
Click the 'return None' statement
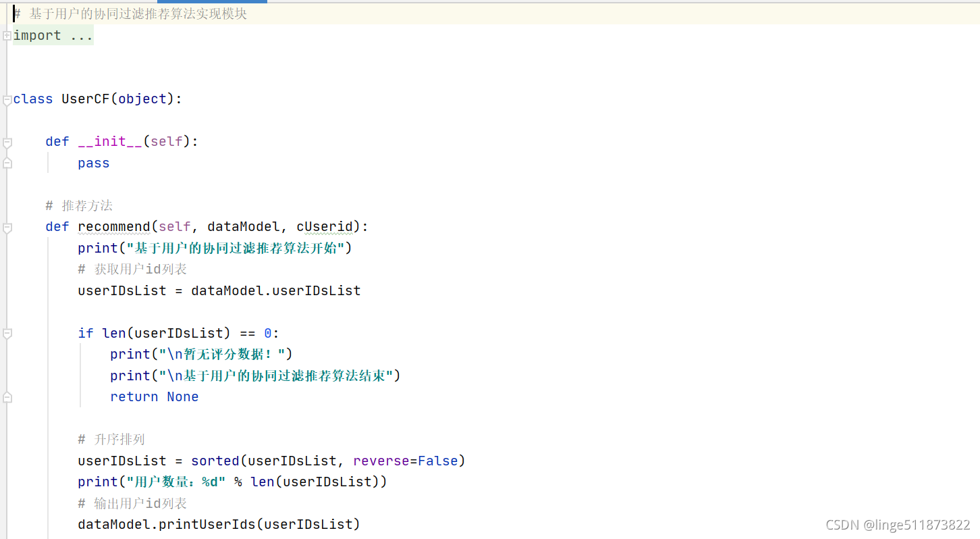(155, 396)
